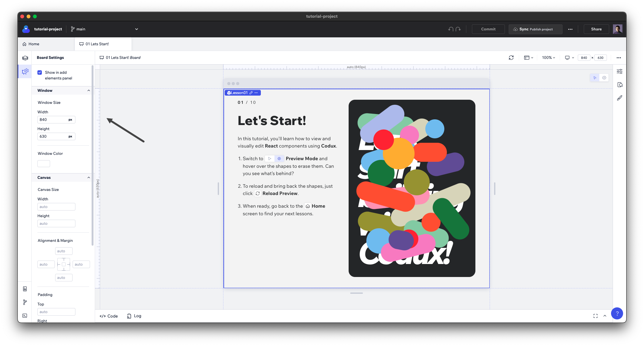Image resolution: width=644 pixels, height=346 pixels.
Task: Collapse the Canvas section
Action: [x=89, y=178]
